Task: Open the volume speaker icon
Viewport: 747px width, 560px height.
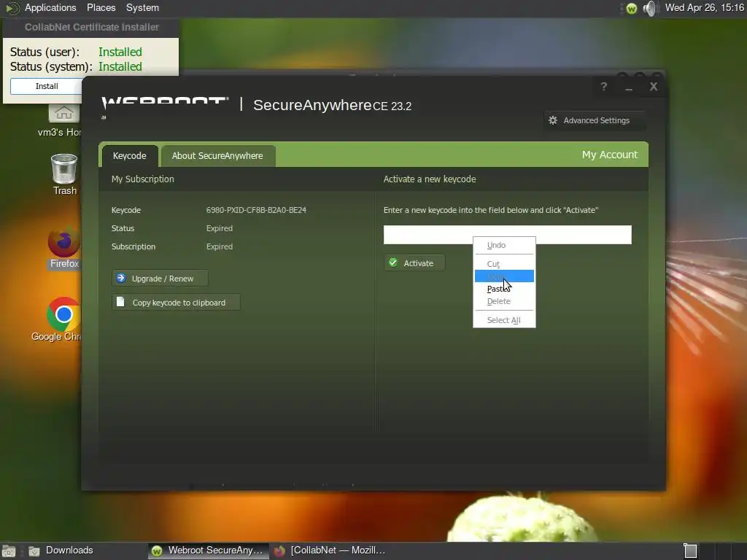Action: pyautogui.click(x=649, y=8)
